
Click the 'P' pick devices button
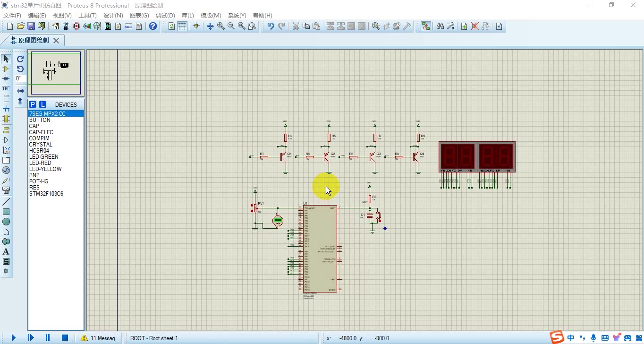click(x=33, y=104)
